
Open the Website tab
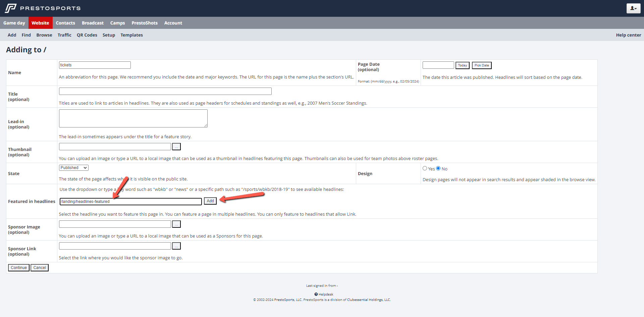(40, 23)
